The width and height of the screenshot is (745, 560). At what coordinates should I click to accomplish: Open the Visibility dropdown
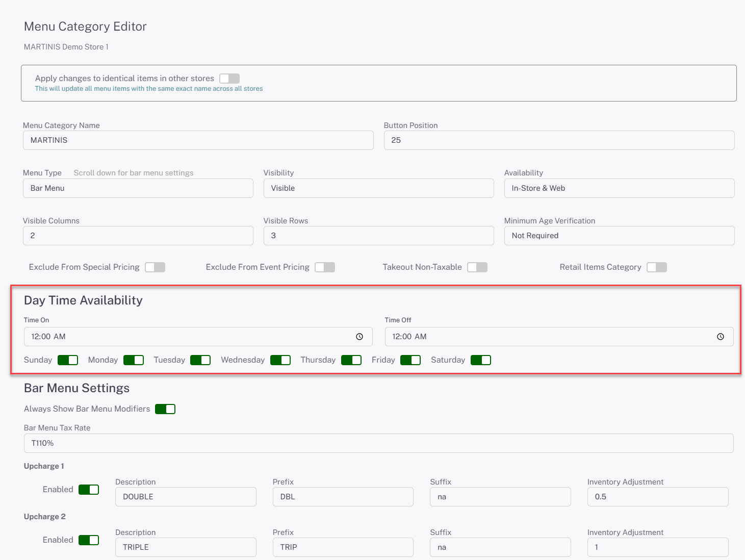pos(378,188)
